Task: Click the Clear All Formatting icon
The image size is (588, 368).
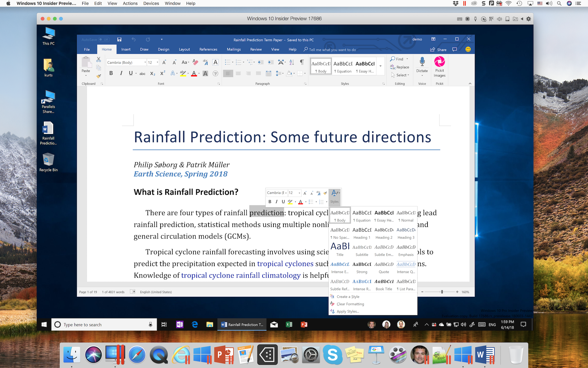Action: coord(195,62)
